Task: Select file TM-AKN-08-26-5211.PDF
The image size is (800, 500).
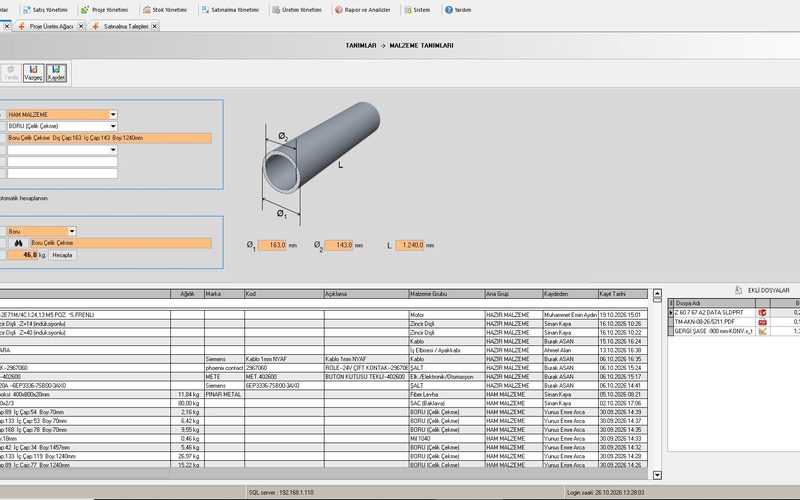Action: pos(715,322)
